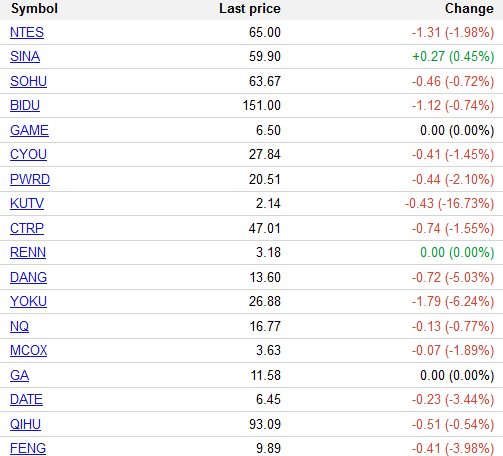Screen dimensions: 503x456
Task: Select the CTRP symbol link
Action: coord(27,228)
